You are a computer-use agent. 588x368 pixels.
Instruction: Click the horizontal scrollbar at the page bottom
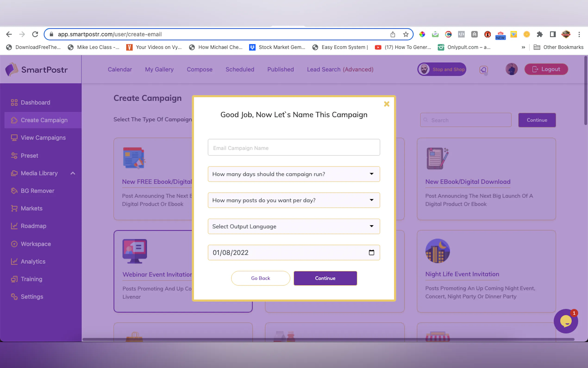coord(328,339)
